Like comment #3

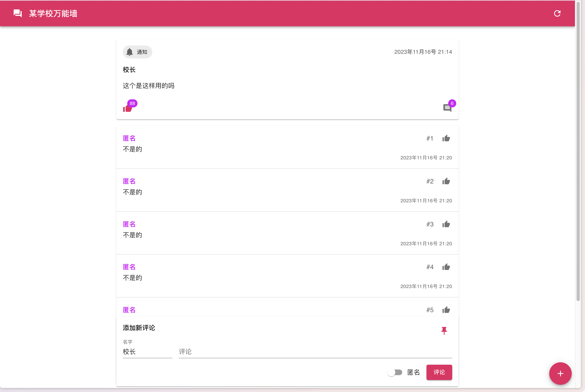(446, 224)
